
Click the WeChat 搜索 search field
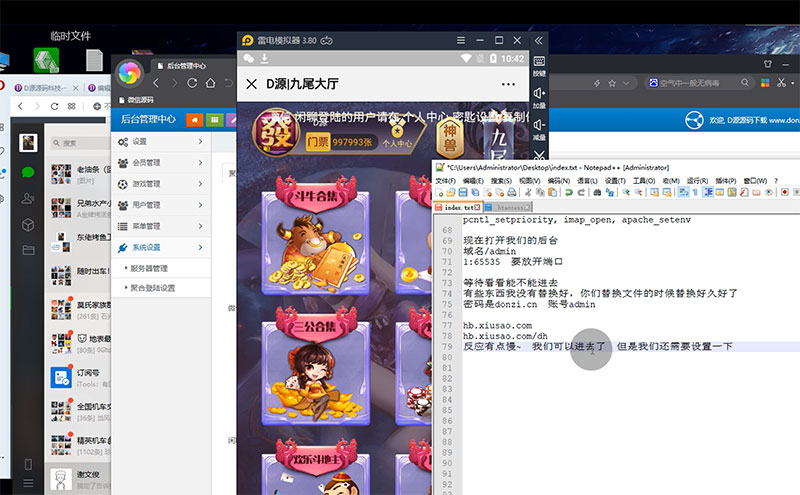[80, 143]
